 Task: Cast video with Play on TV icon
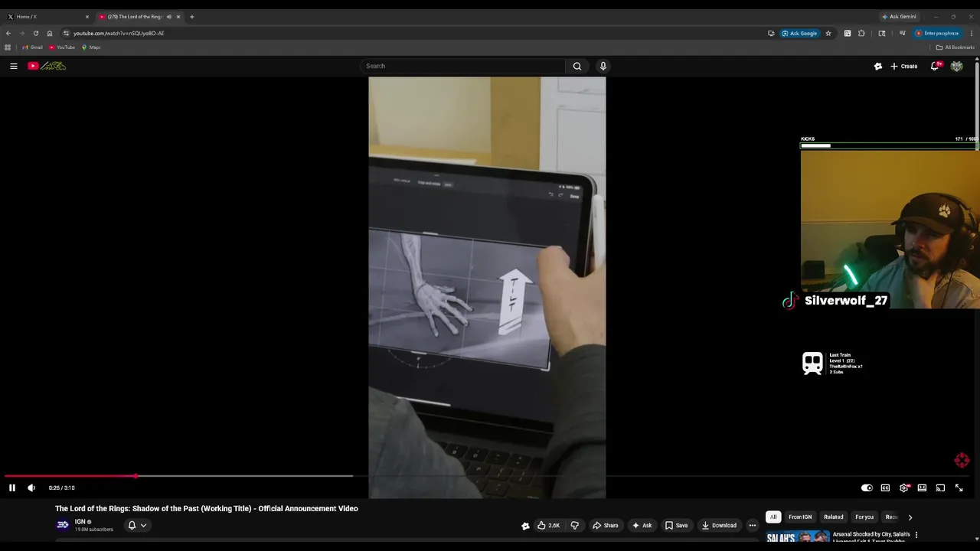coord(940,487)
